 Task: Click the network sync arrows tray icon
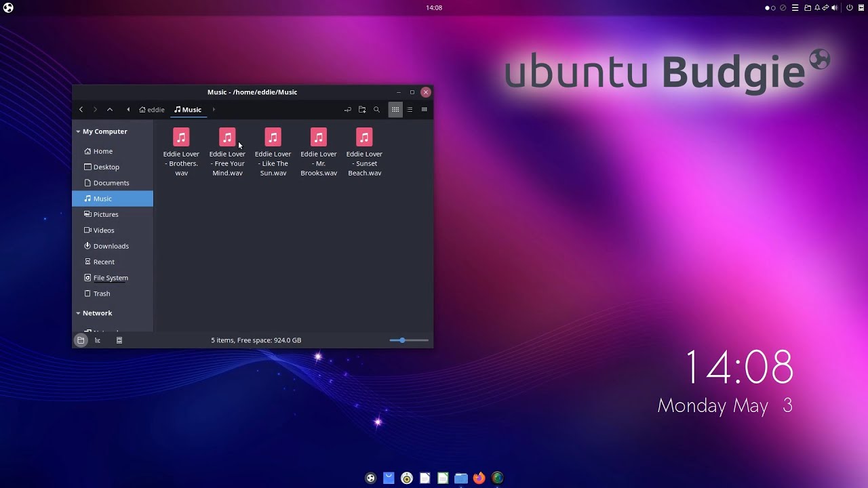826,8
